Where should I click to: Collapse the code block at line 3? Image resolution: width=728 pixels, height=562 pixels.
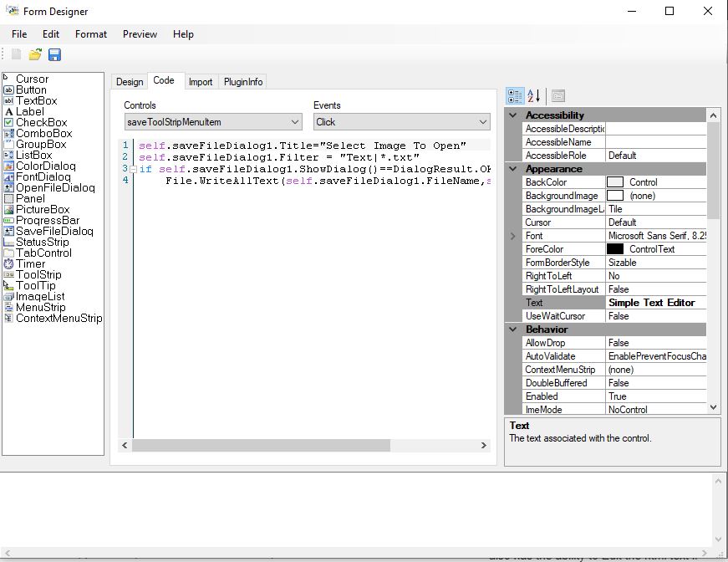point(133,169)
